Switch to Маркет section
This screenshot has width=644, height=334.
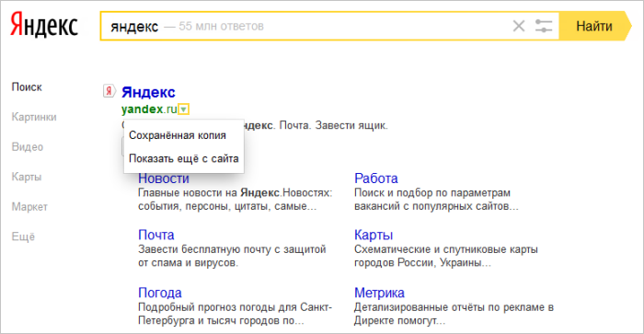click(x=29, y=207)
